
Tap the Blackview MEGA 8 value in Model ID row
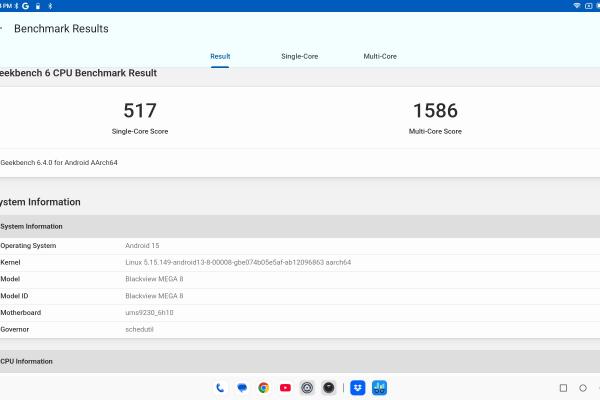[154, 296]
